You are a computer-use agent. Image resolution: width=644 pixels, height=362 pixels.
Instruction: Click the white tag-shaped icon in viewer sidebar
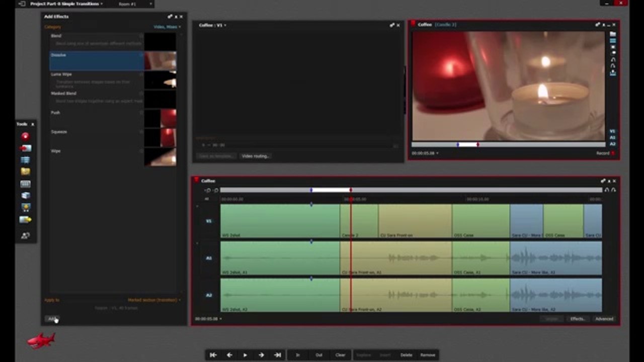pyautogui.click(x=612, y=53)
